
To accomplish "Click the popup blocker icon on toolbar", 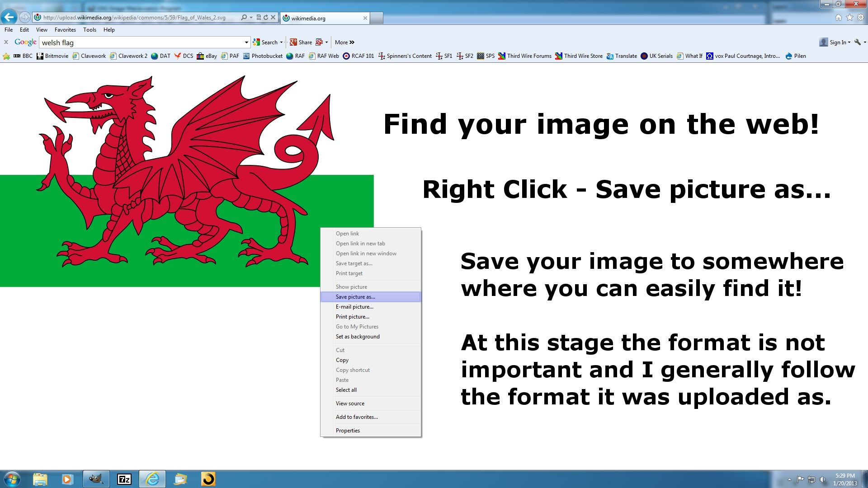I will 319,42.
